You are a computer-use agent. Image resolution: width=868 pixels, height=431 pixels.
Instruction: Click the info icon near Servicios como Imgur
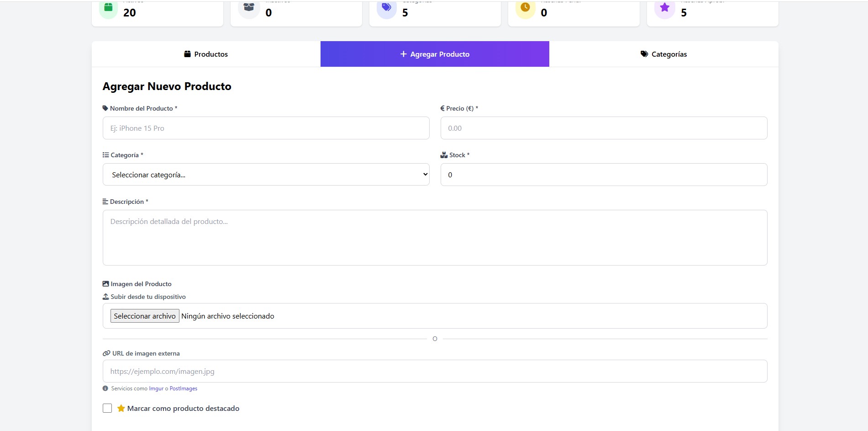[x=105, y=388]
